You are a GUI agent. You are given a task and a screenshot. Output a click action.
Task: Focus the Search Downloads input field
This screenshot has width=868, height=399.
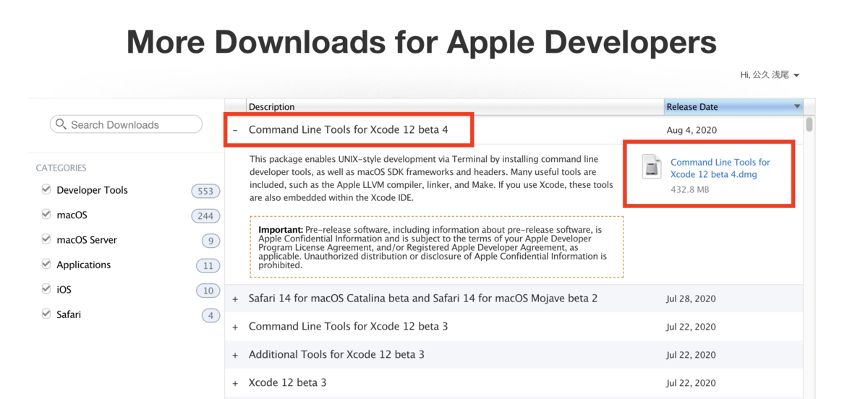126,124
